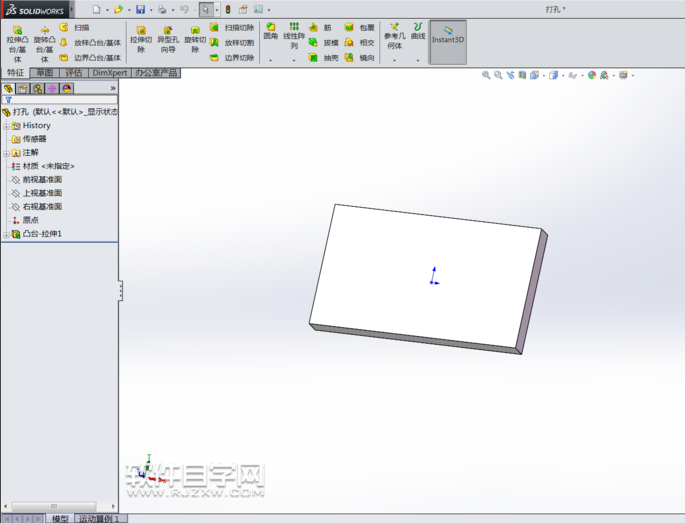Click the Edit Appearance color ball icon
The width and height of the screenshot is (685, 523).
[592, 75]
